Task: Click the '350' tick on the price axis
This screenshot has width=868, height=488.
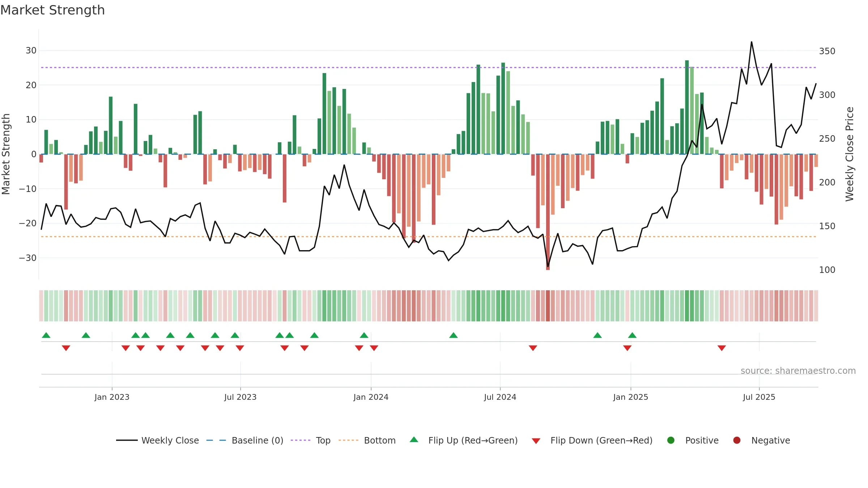Action: 827,51
